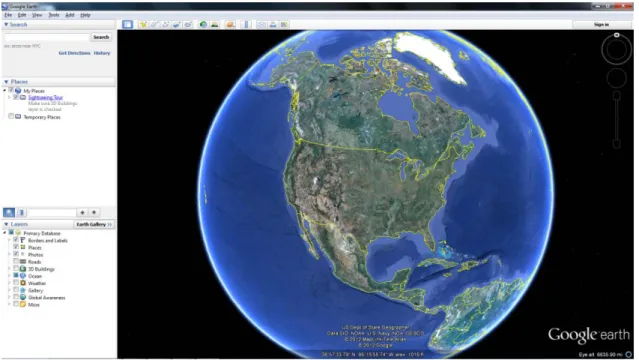
Task: Show the ruler tool
Action: coord(246,24)
